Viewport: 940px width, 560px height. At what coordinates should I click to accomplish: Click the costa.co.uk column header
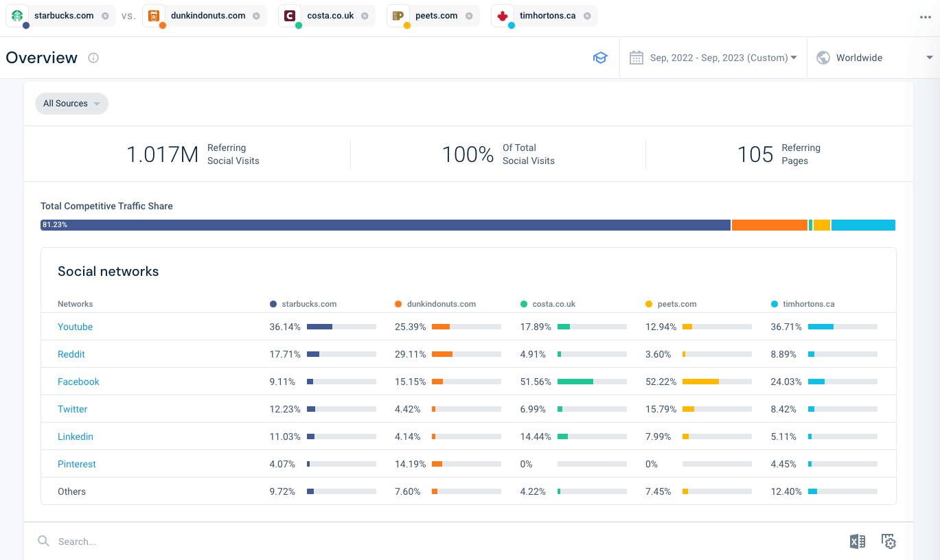[548, 304]
